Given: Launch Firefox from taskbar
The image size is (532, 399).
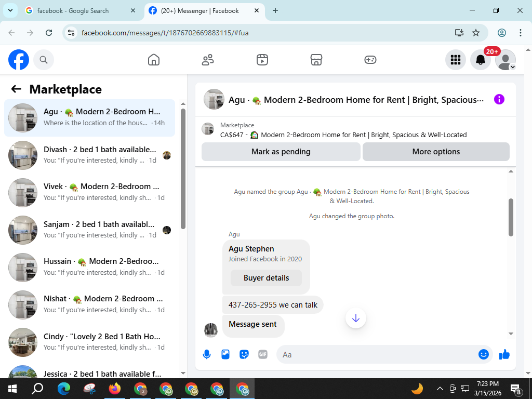Looking at the screenshot, I should point(115,389).
